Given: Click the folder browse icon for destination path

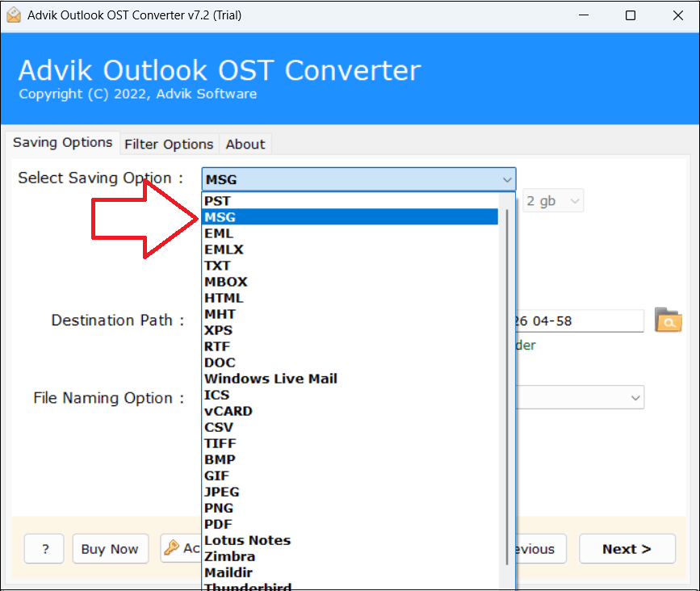Looking at the screenshot, I should click(668, 321).
